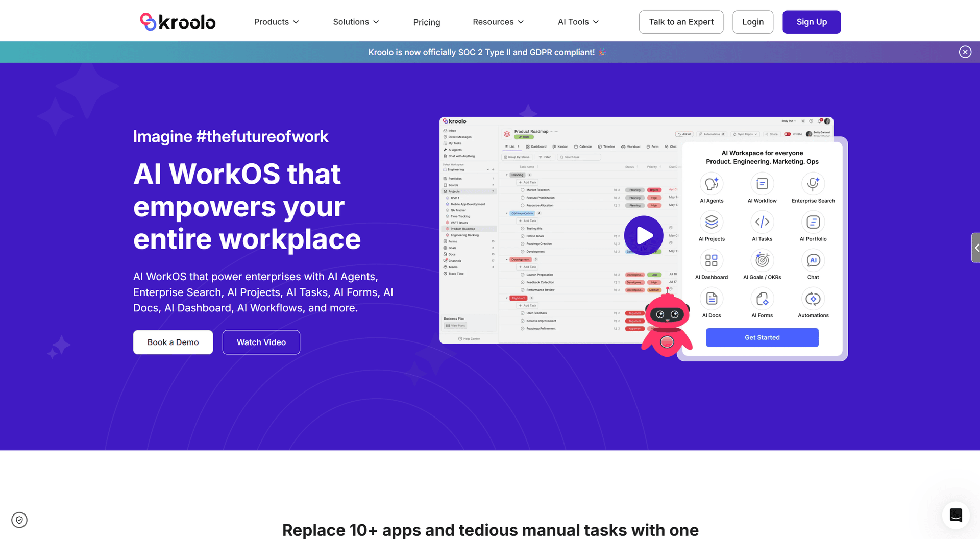980x539 pixels.
Task: Expand the side panel arrow tab
Action: point(975,248)
